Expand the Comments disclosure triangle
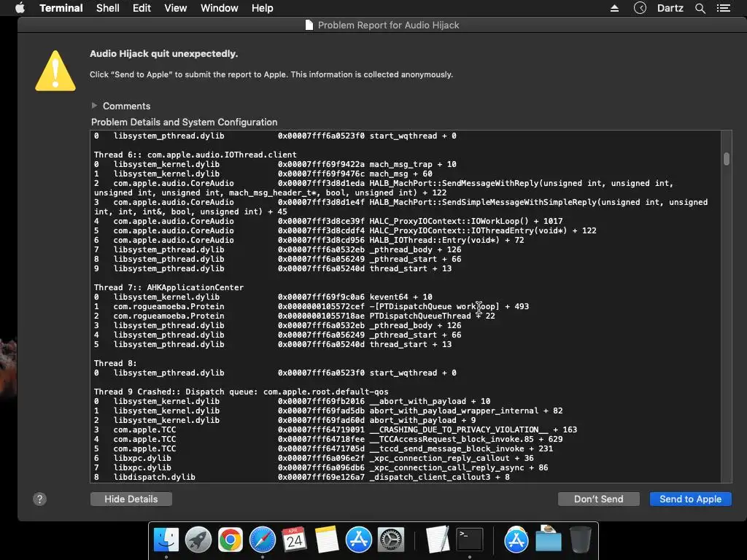This screenshot has height=560, width=747. point(94,105)
